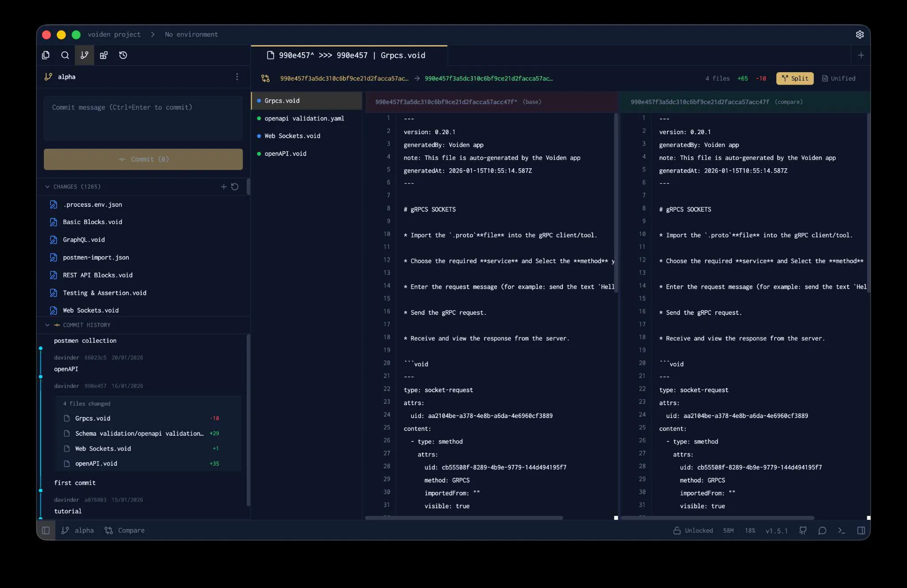Switch to Unified diff view
The image size is (907, 588).
(838, 78)
